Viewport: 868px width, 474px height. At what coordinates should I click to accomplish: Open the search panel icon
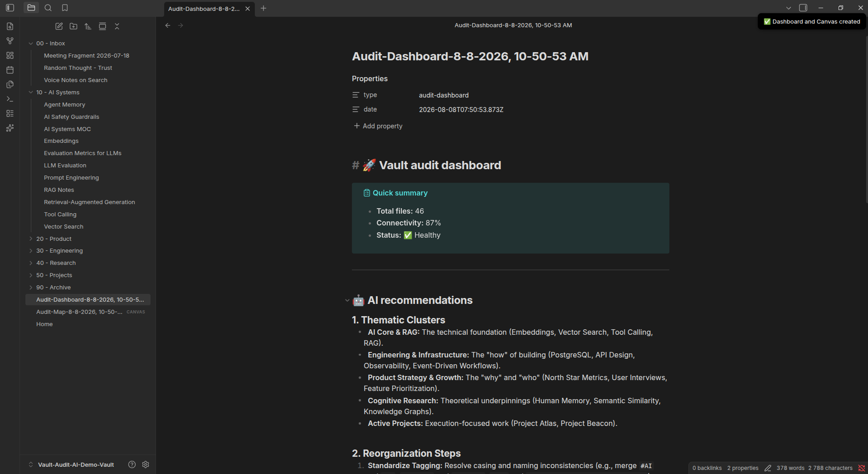point(48,8)
